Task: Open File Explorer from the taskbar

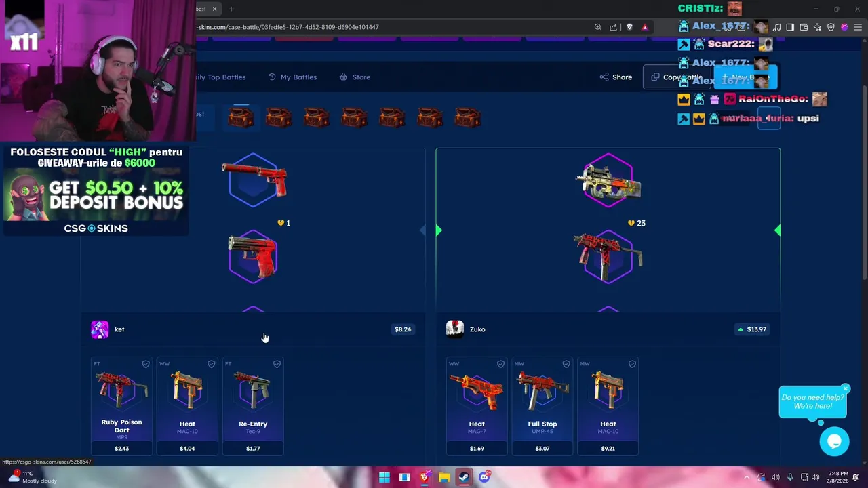Action: [x=444, y=477]
